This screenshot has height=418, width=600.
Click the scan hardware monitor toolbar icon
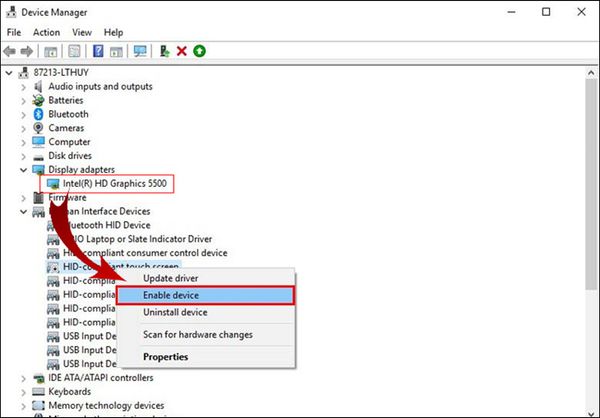139,51
